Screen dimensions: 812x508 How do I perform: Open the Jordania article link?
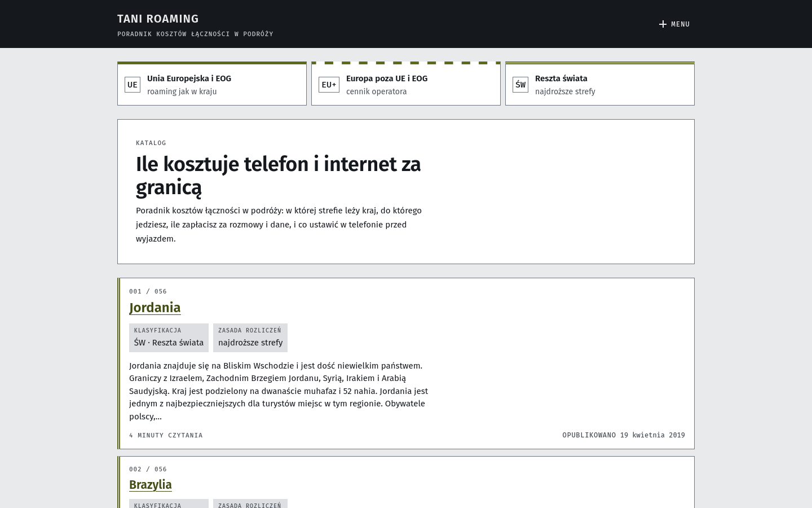click(155, 308)
